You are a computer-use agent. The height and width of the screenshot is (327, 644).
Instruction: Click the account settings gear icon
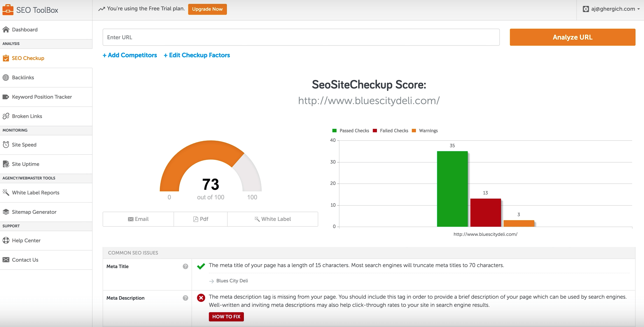coord(586,9)
